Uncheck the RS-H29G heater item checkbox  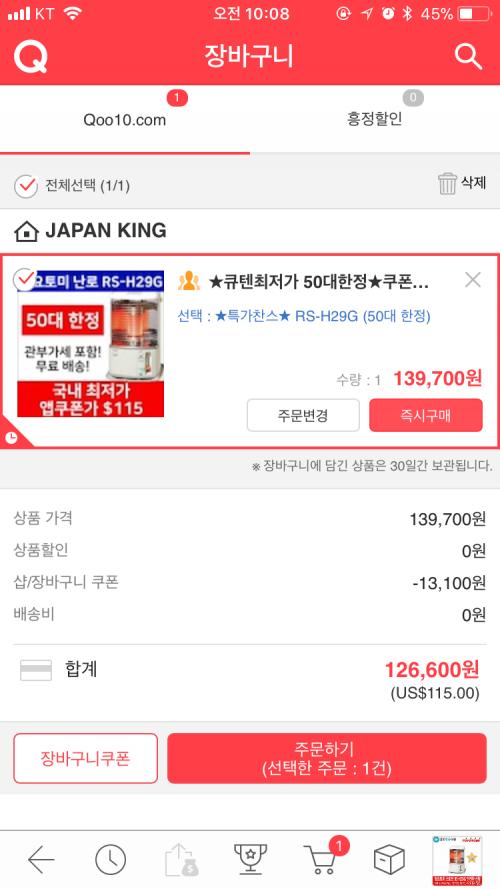(x=24, y=280)
